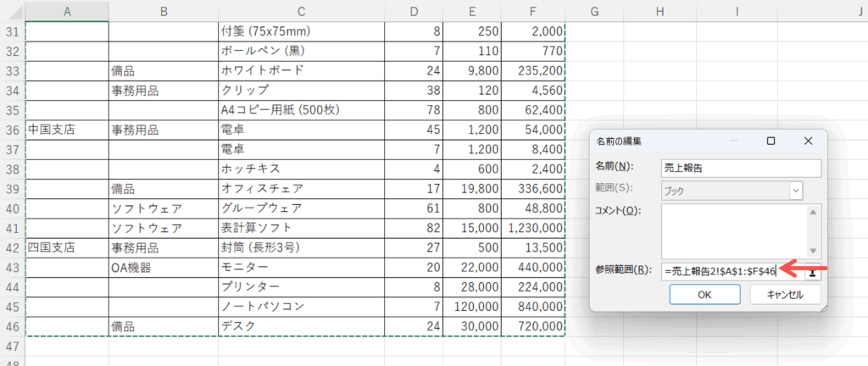Click the ノートパソコン cell
The width and height of the screenshot is (868, 366).
[x=301, y=306]
